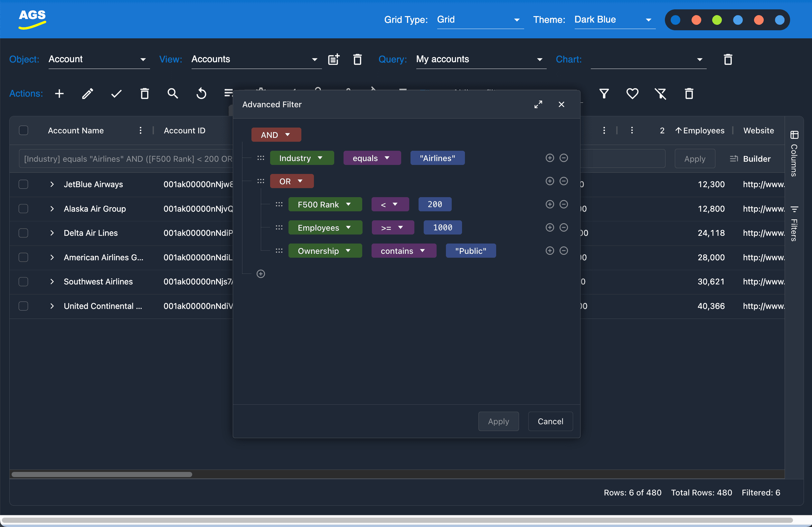
Task: Select the first orange theme color dot
Action: [x=696, y=20]
